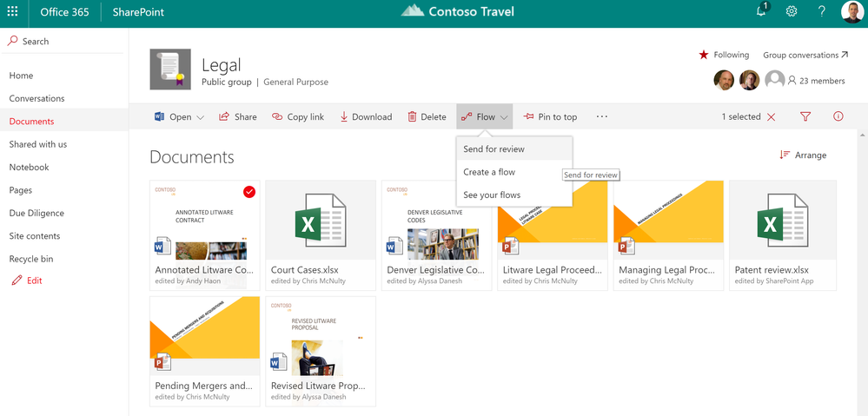Open the details info pane icon
The image size is (868, 416).
(x=838, y=116)
